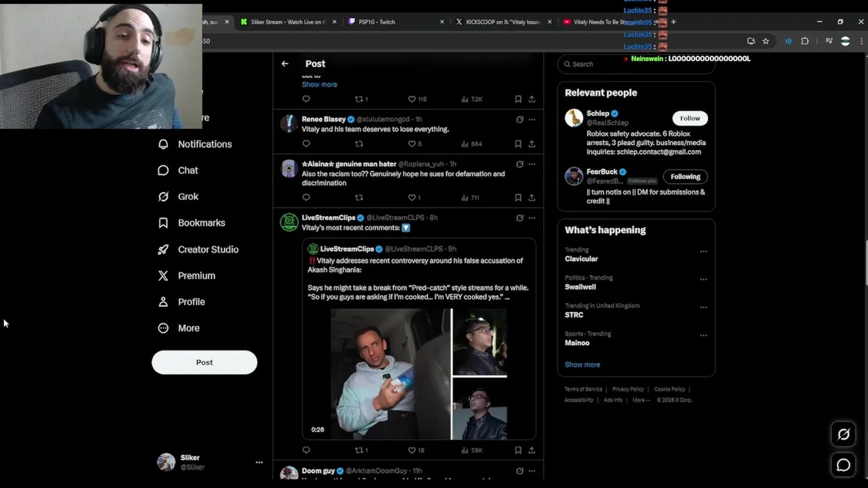The width and height of the screenshot is (868, 488).
Task: Bookmark the LiveStreamClips post
Action: coord(518,450)
